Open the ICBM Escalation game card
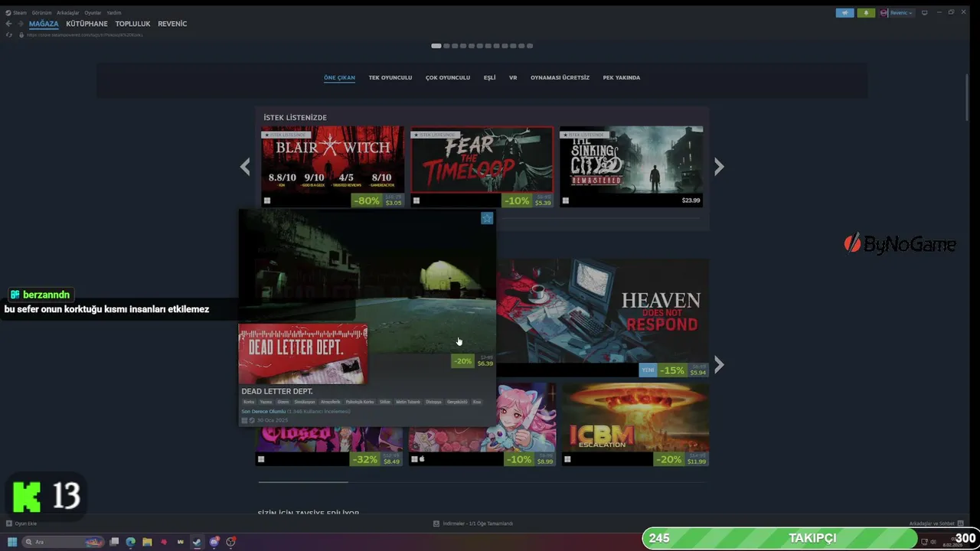980x551 pixels. point(635,424)
